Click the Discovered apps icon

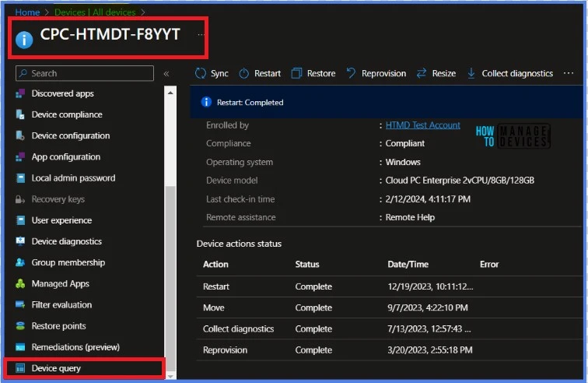pos(20,93)
